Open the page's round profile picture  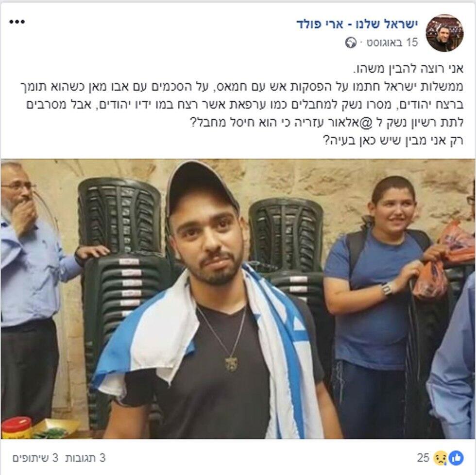[x=444, y=33]
